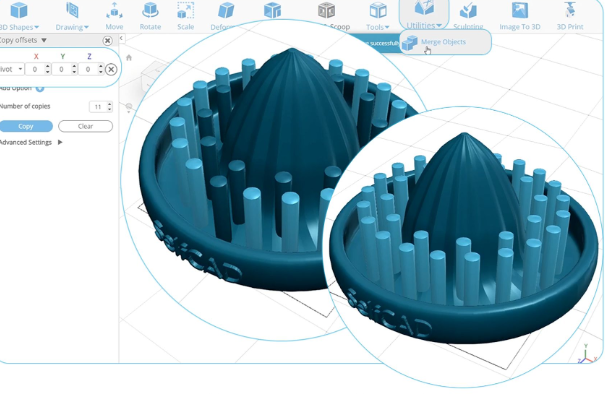This screenshot has height=394, width=605.
Task: Open the Utilities menu
Action: click(x=424, y=15)
